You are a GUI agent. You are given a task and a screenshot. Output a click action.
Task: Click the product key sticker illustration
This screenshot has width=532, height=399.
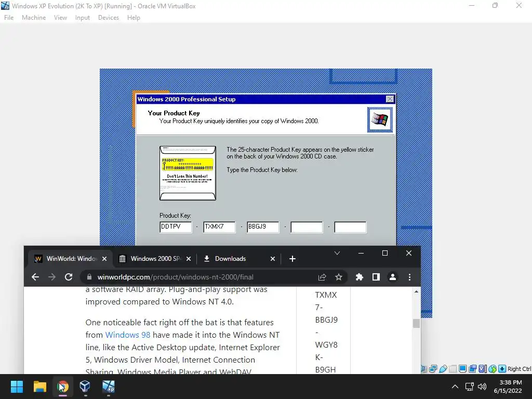(188, 173)
